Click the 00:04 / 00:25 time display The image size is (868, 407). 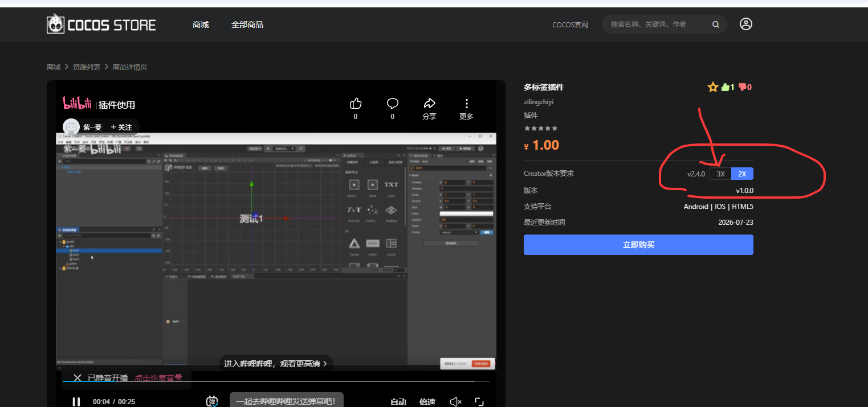(114, 402)
